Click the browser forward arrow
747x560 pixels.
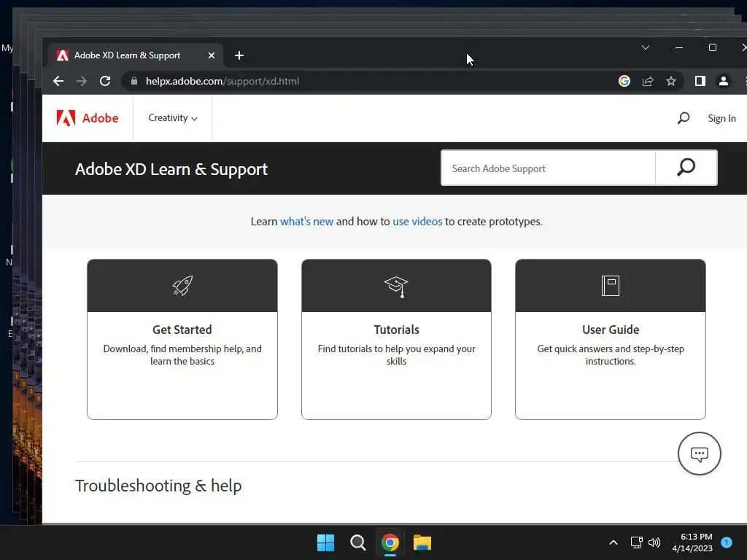[x=82, y=82]
